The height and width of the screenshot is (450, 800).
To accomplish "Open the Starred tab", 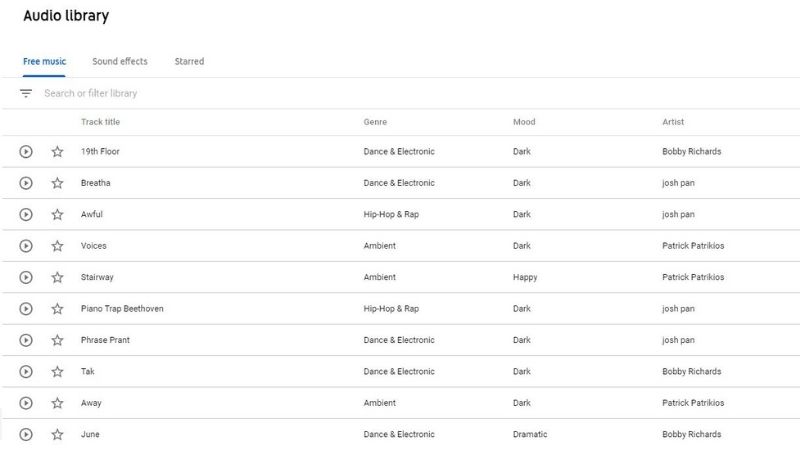I will [189, 61].
